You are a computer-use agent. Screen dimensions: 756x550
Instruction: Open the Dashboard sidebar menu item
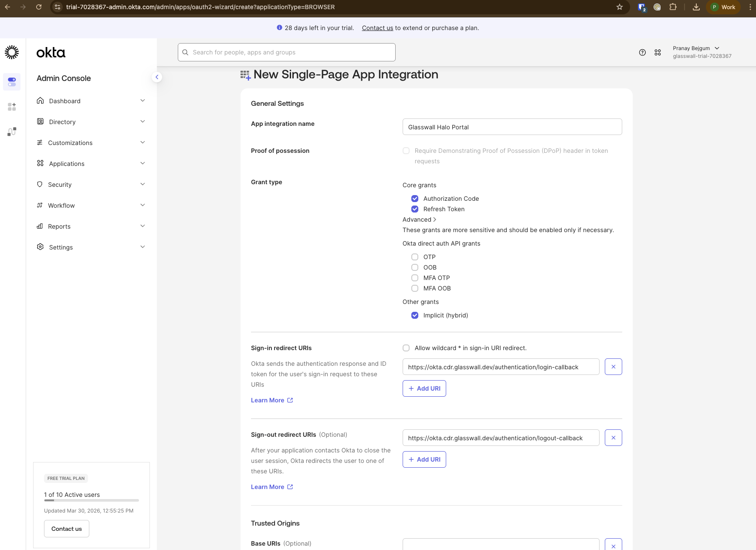92,101
